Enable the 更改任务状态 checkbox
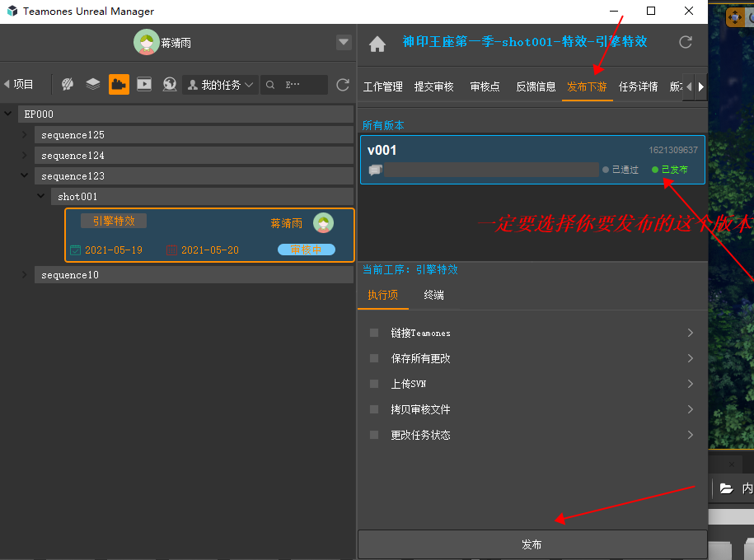Image resolution: width=754 pixels, height=560 pixels. point(374,435)
